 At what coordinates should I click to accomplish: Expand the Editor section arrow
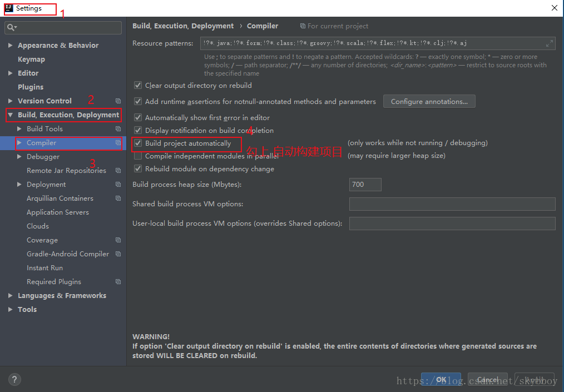11,73
